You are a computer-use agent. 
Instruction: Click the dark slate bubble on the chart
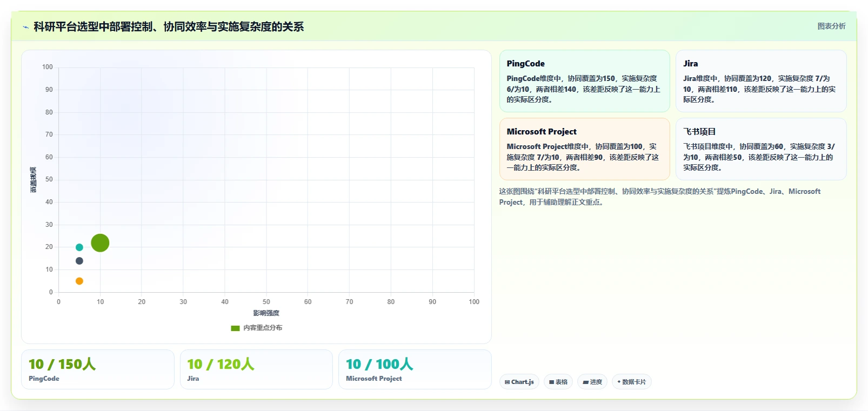[79, 261]
